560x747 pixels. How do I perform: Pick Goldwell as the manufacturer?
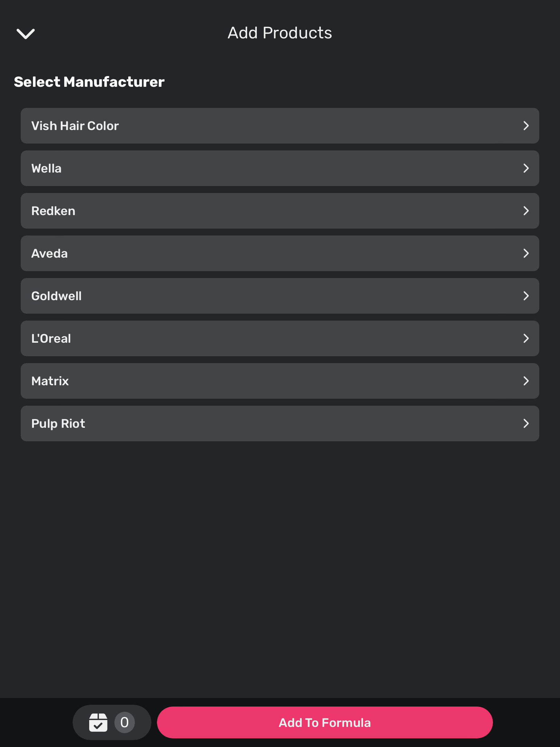[x=56, y=296]
